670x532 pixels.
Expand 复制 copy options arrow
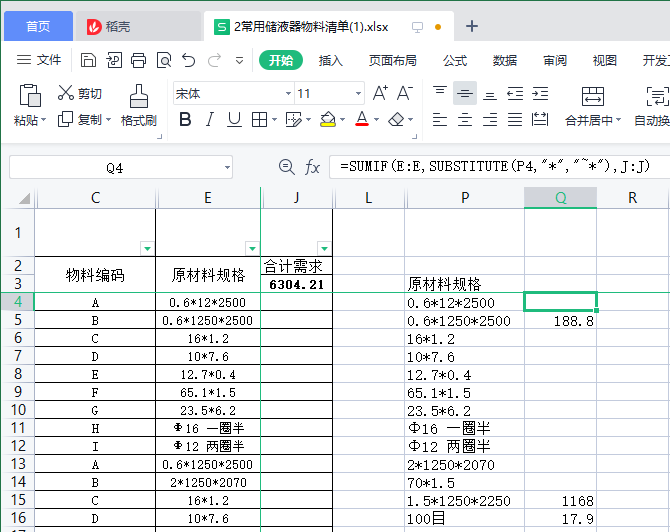[x=108, y=120]
